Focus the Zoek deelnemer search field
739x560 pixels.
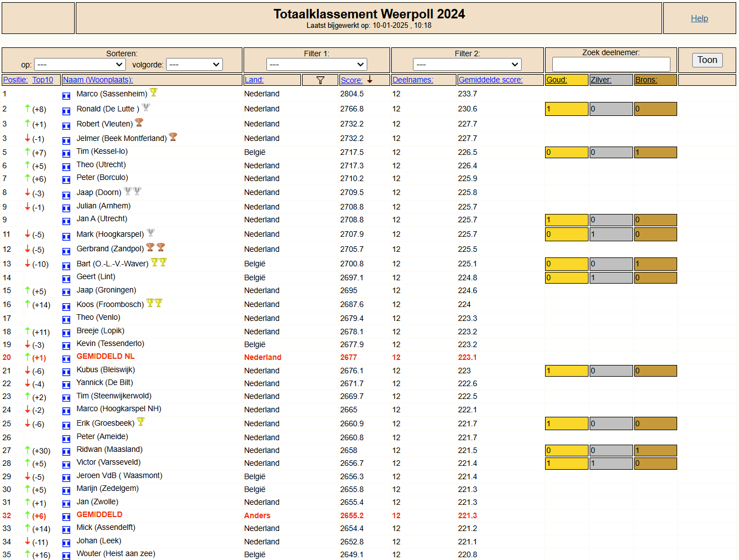coord(611,64)
